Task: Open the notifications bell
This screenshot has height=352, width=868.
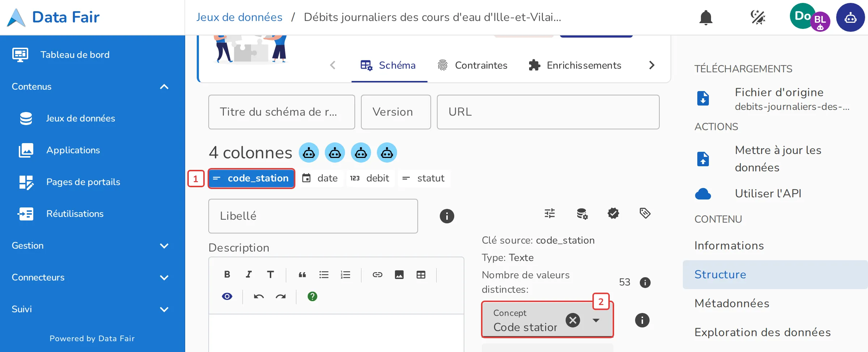Action: point(706,17)
